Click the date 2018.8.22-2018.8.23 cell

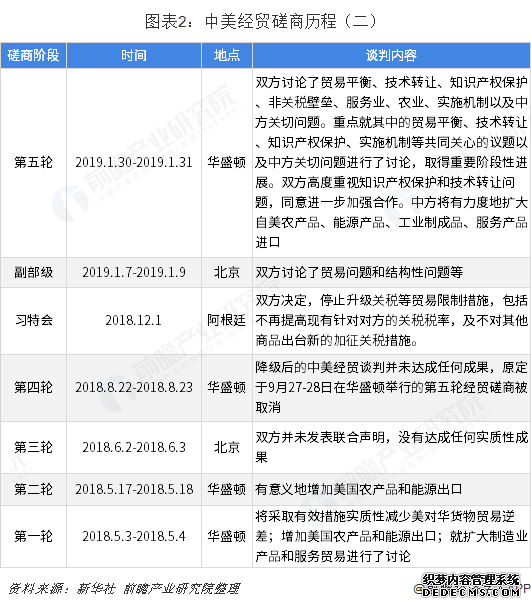(134, 388)
